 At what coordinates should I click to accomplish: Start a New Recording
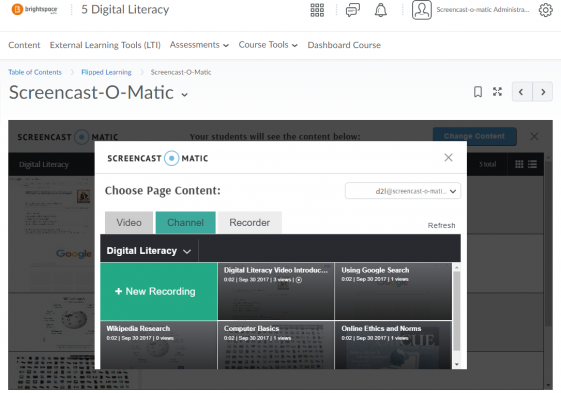(158, 291)
